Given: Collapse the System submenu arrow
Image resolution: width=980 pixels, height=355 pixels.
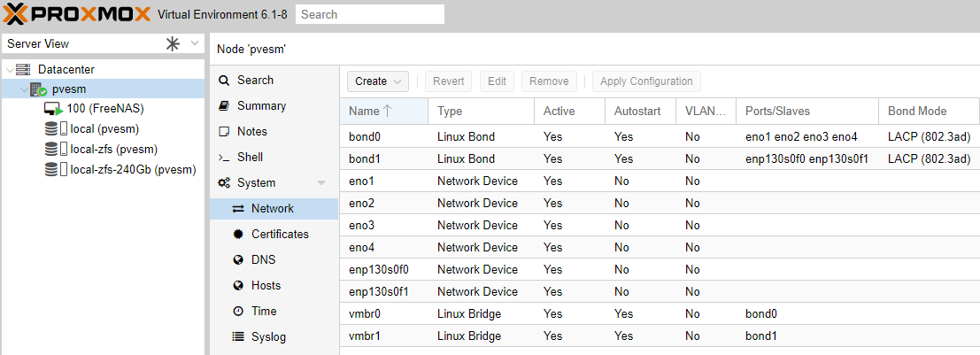Looking at the screenshot, I should coord(322,183).
